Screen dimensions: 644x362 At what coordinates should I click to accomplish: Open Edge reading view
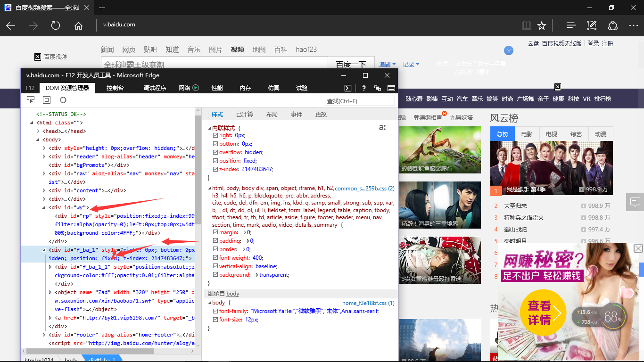[x=527, y=26]
